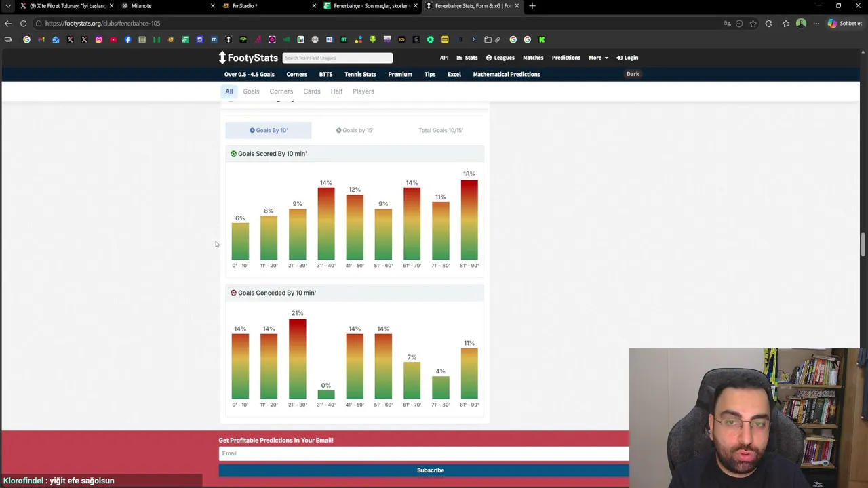The height and width of the screenshot is (488, 868).
Task: Click the Login link
Action: 627,58
